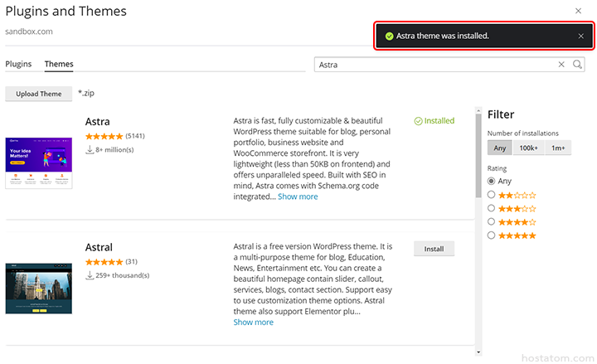Install the Astral theme
This screenshot has width=597, height=364.
(434, 249)
